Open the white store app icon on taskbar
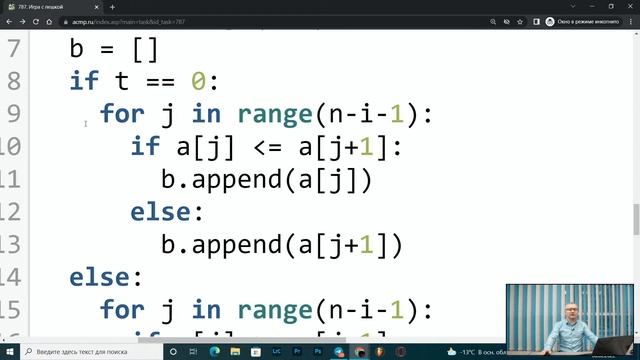Viewport: 640px width, 360px height. (x=256, y=351)
